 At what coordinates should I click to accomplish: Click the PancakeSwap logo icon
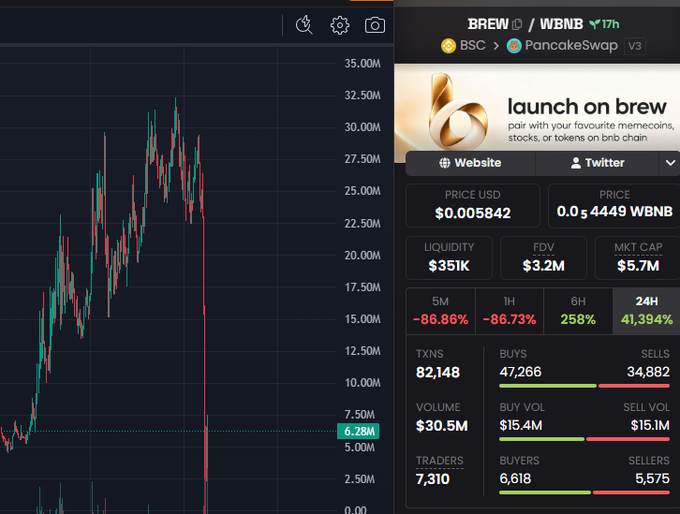514,46
